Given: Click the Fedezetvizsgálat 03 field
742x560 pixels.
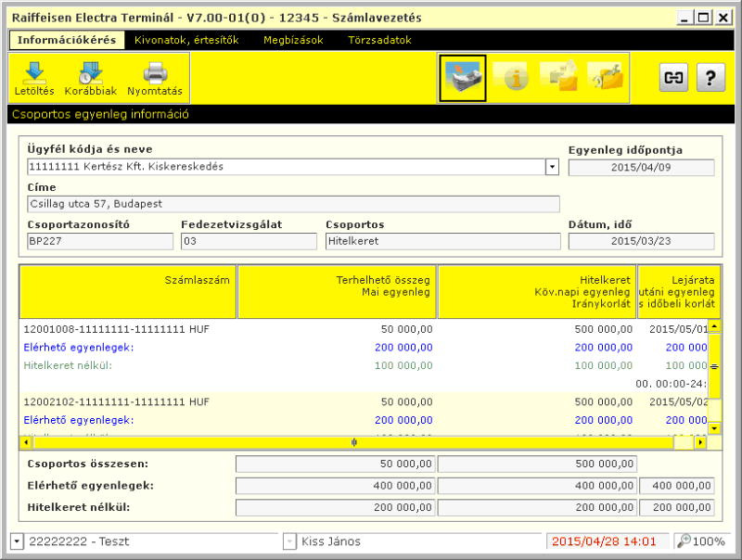Looking at the screenshot, I should [x=249, y=241].
